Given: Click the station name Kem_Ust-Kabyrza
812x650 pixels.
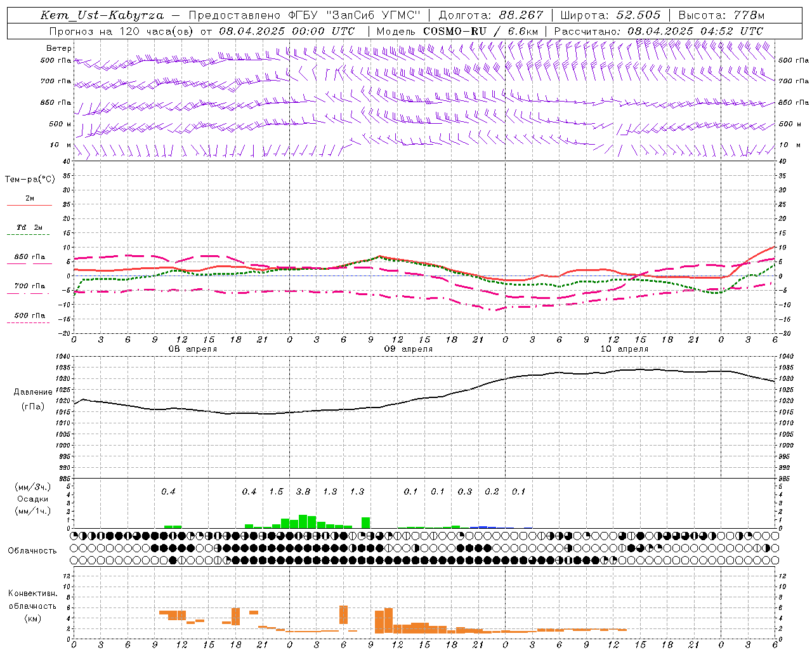Looking at the screenshot, I should [x=102, y=15].
